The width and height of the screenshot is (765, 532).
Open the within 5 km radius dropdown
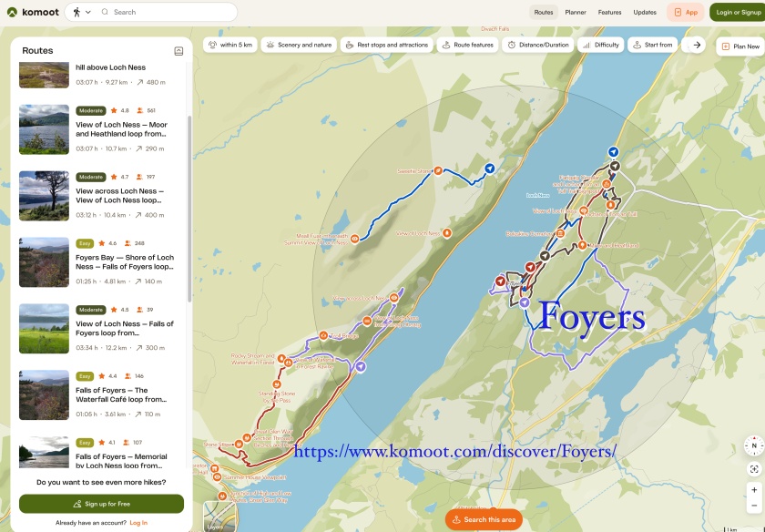pyautogui.click(x=229, y=45)
